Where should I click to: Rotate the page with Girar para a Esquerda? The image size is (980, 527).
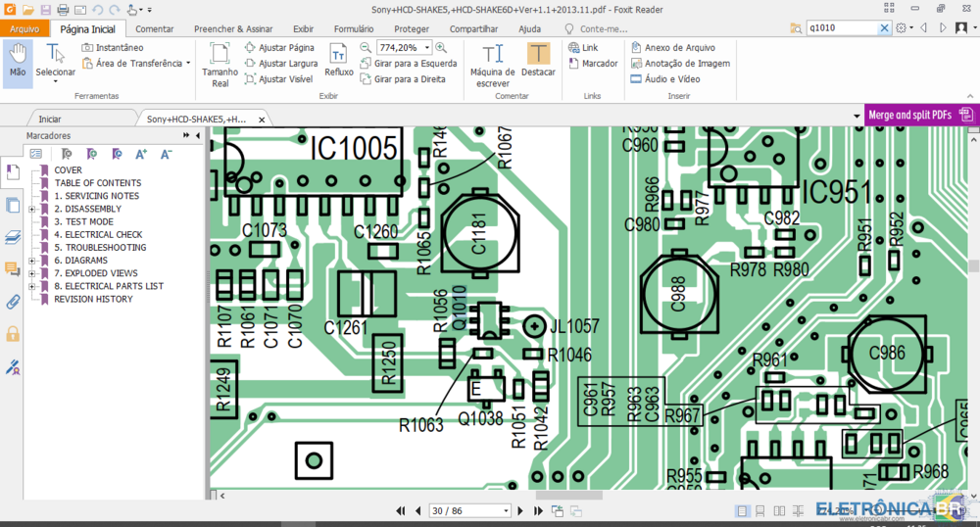pyautogui.click(x=409, y=63)
